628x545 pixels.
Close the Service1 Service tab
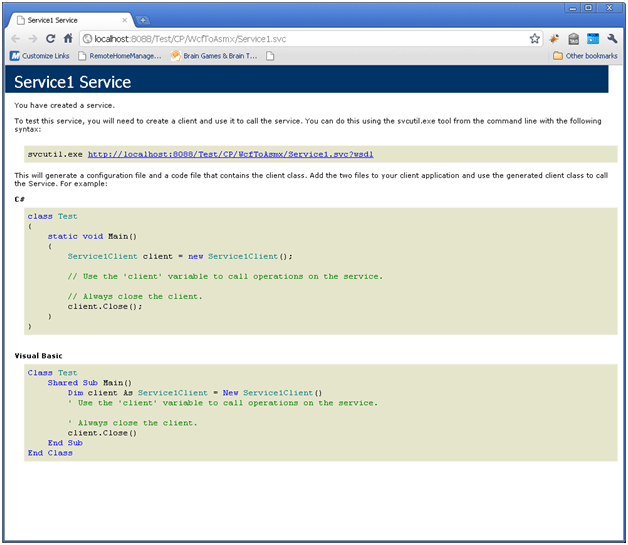125,20
